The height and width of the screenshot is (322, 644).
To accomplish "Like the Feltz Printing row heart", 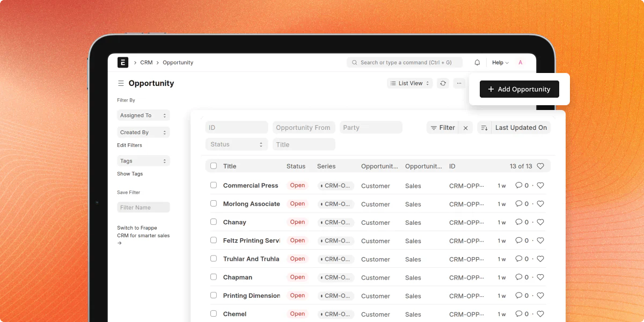I will pos(540,240).
